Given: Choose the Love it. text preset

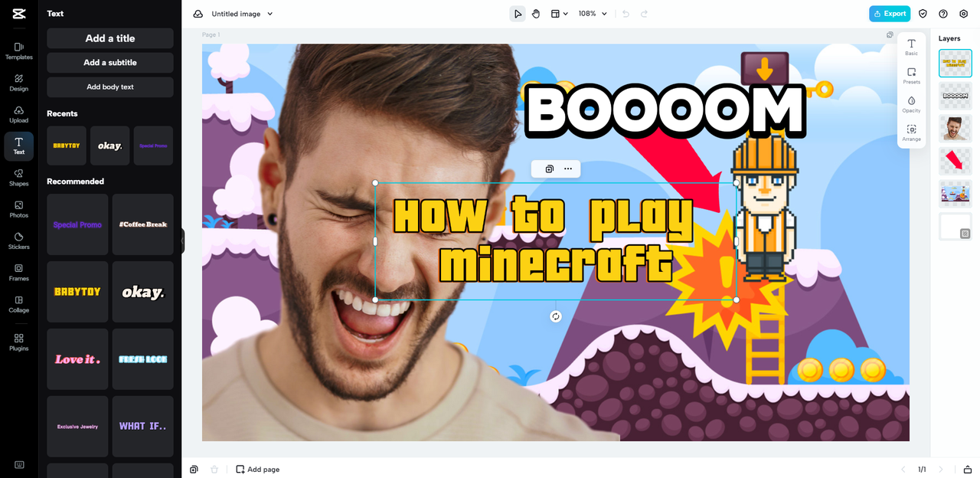Looking at the screenshot, I should click(x=77, y=359).
